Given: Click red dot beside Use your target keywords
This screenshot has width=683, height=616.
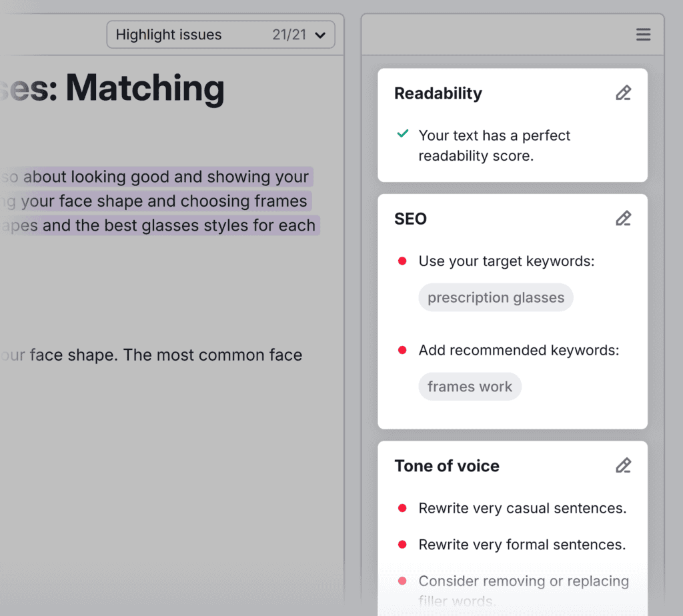Looking at the screenshot, I should coord(402,261).
